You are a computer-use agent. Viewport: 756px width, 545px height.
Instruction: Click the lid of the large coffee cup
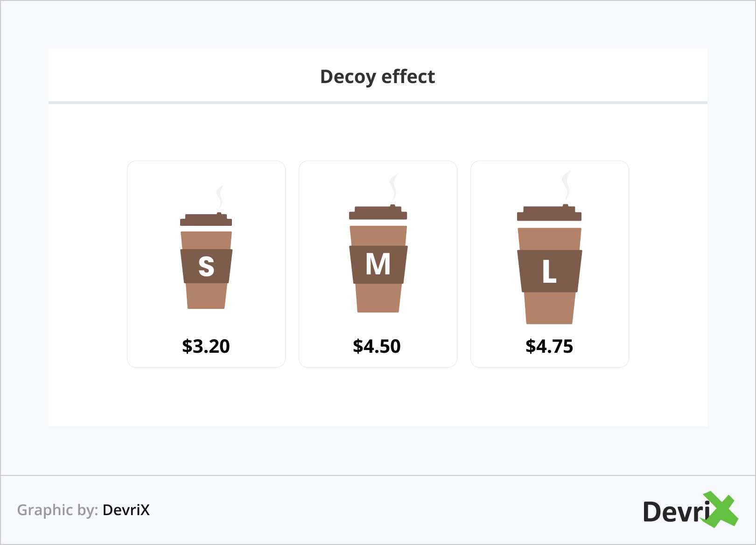[x=549, y=214]
